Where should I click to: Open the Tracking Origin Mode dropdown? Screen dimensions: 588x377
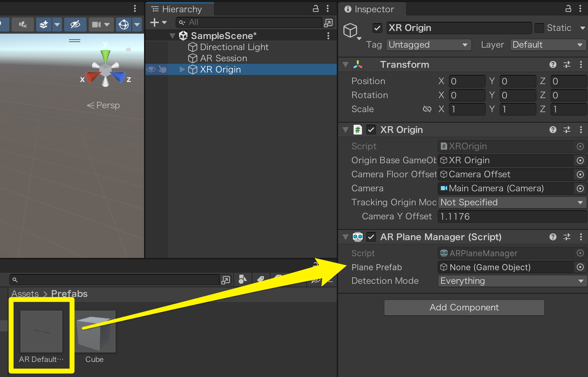tap(511, 202)
